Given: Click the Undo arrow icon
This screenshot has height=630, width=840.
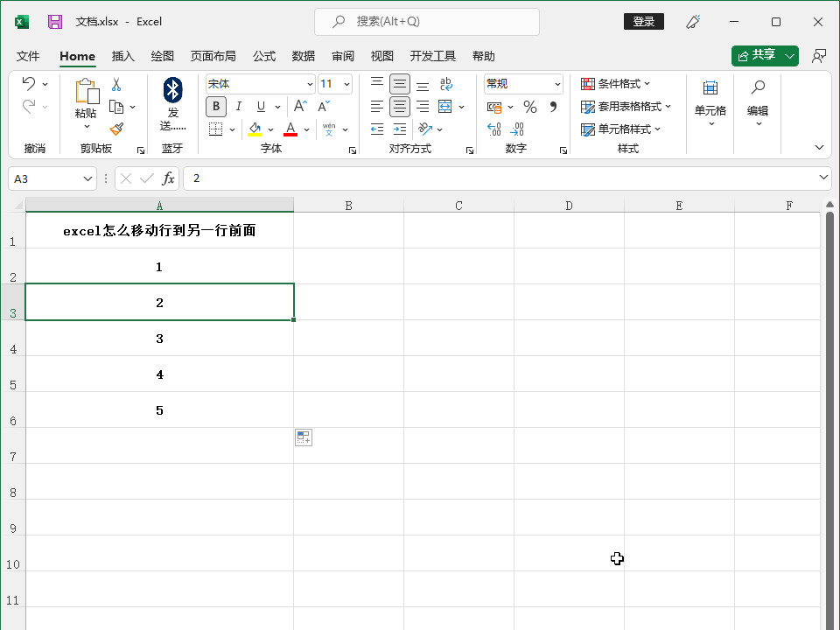Looking at the screenshot, I should pyautogui.click(x=28, y=84).
